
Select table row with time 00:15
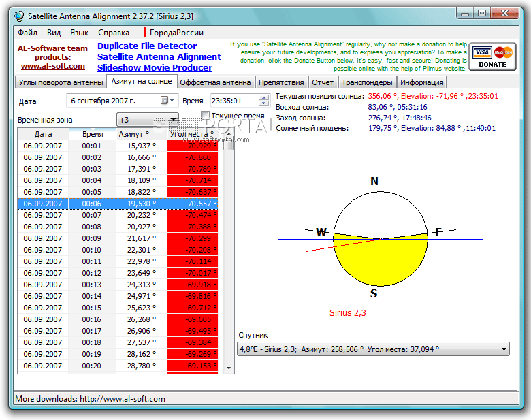[92, 308]
